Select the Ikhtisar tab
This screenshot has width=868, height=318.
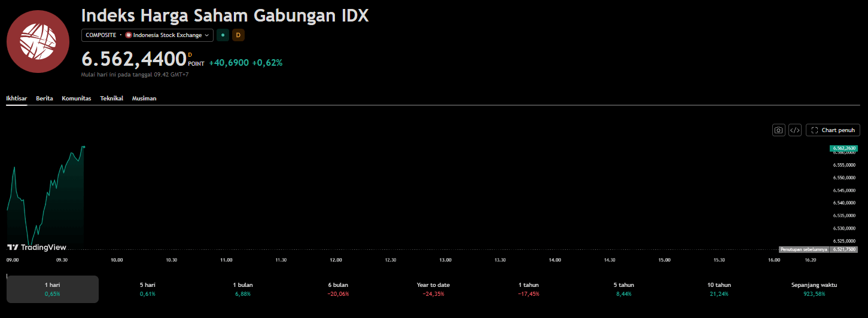tap(17, 98)
